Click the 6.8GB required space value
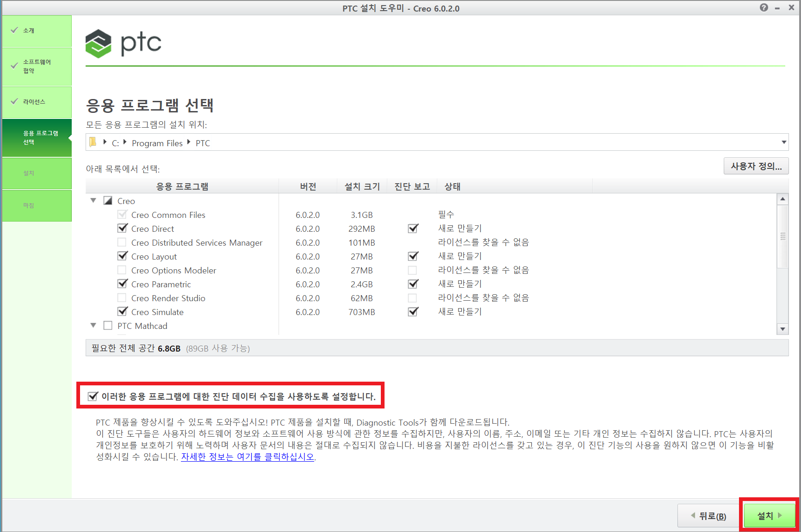The image size is (801, 532). 169,348
